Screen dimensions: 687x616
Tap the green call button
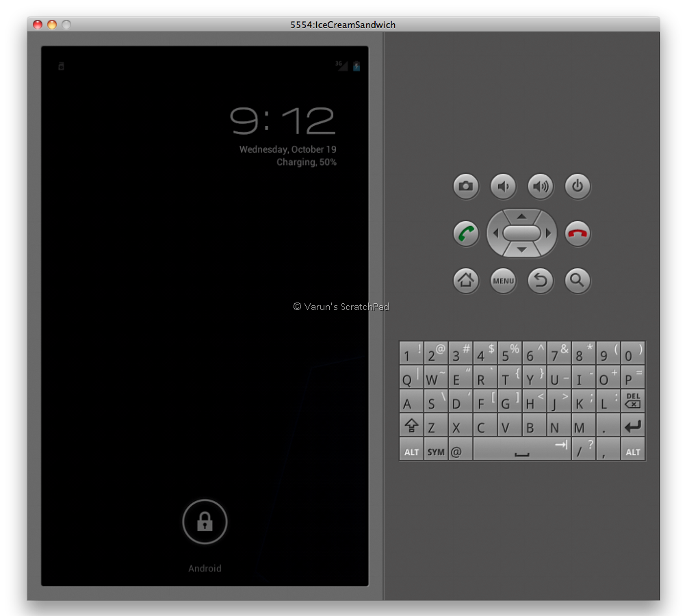click(466, 233)
